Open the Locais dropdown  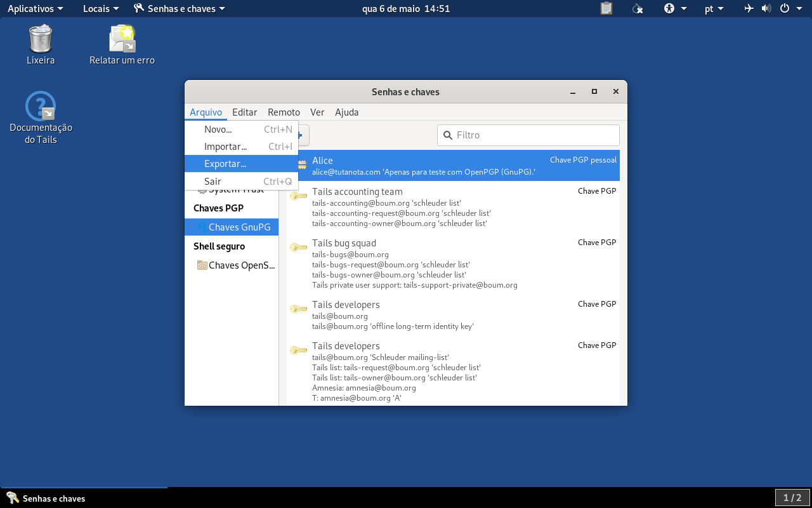tap(101, 9)
